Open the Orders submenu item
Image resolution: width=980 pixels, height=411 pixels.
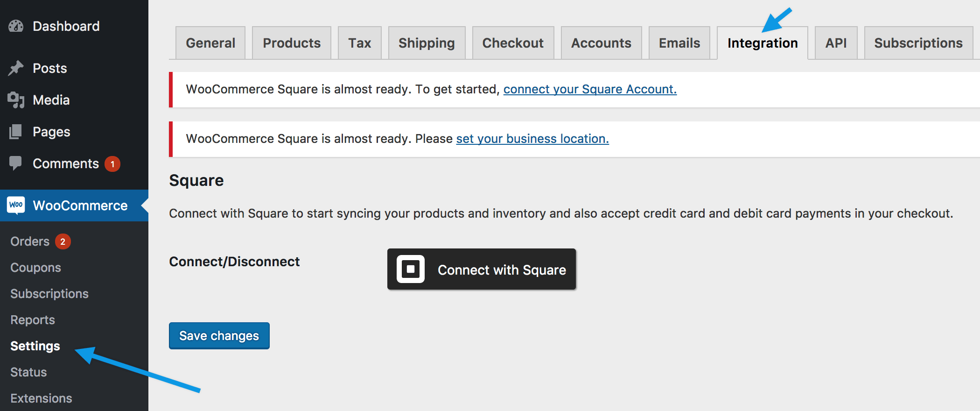pyautogui.click(x=30, y=241)
